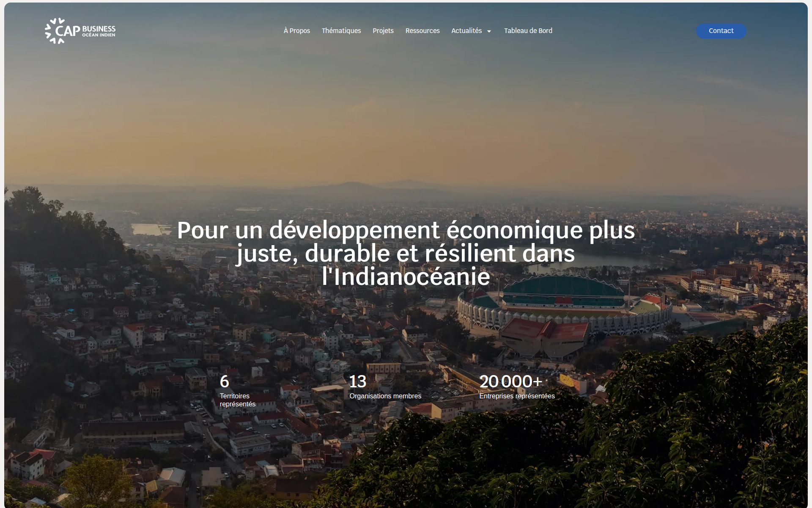Click the '6' territories statistic number
The height and width of the screenshot is (508, 812).
[225, 381]
